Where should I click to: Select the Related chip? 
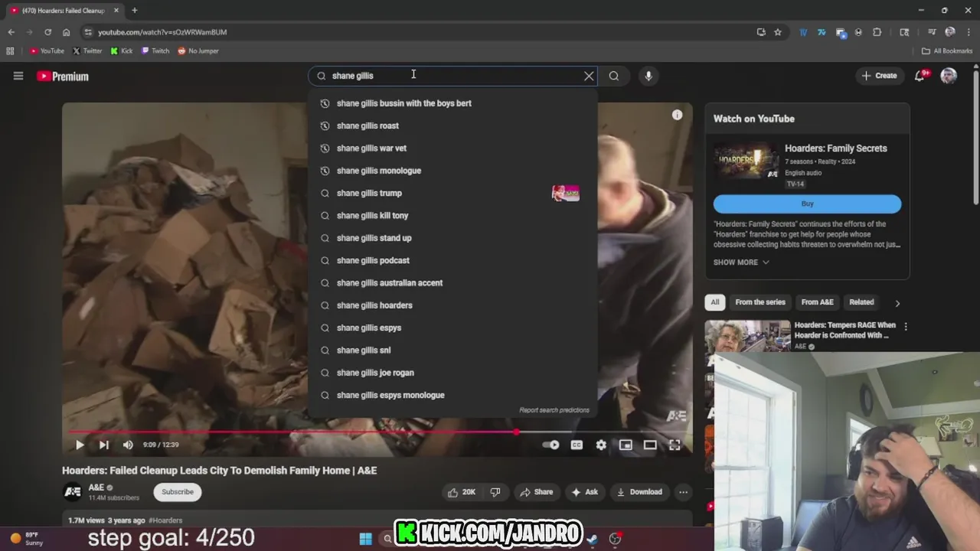[861, 302]
